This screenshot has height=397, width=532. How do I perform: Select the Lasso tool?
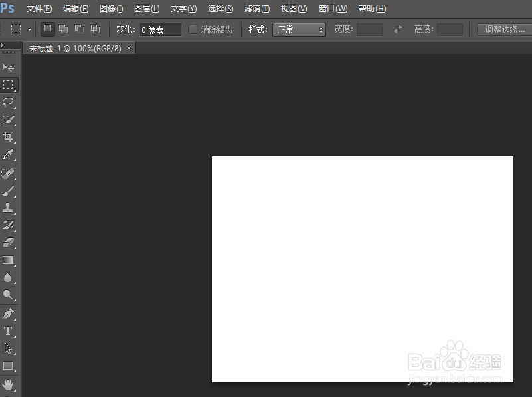8,102
